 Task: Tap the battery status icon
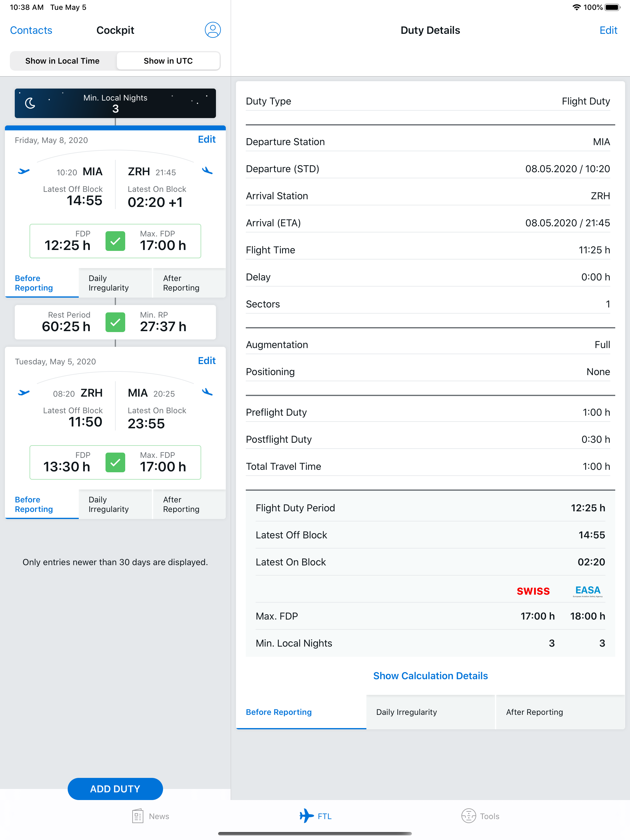[612, 7]
